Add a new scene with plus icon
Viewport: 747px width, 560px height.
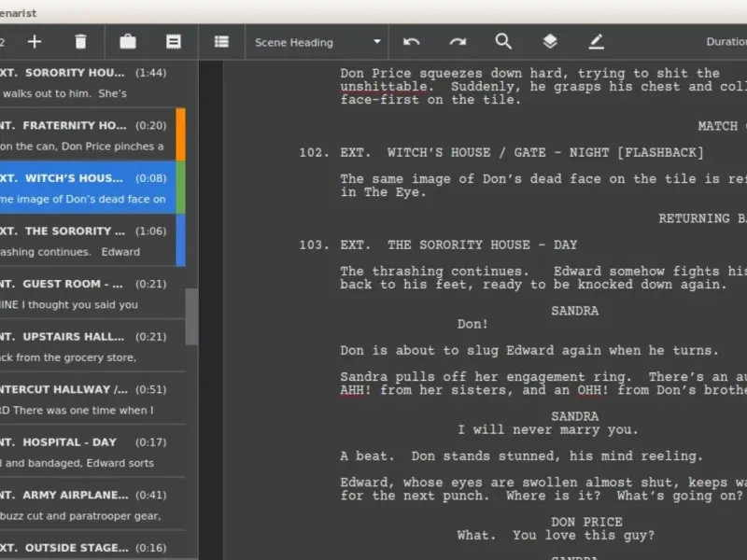click(35, 42)
